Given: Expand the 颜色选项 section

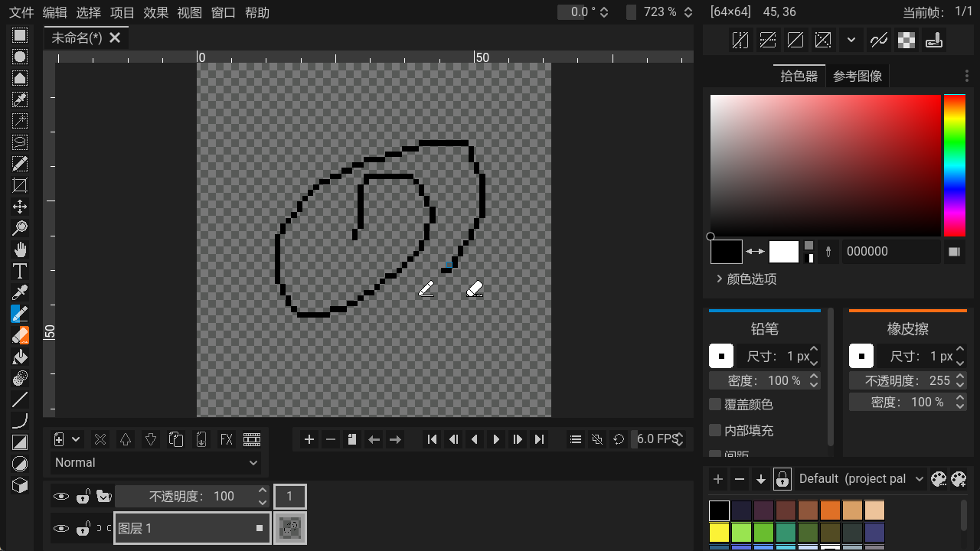Looking at the screenshot, I should [x=746, y=279].
